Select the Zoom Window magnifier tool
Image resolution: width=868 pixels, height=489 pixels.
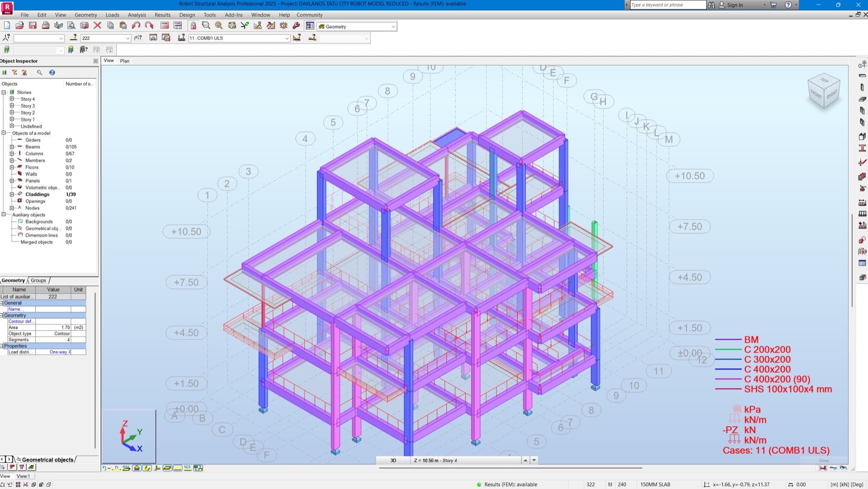pos(206,26)
